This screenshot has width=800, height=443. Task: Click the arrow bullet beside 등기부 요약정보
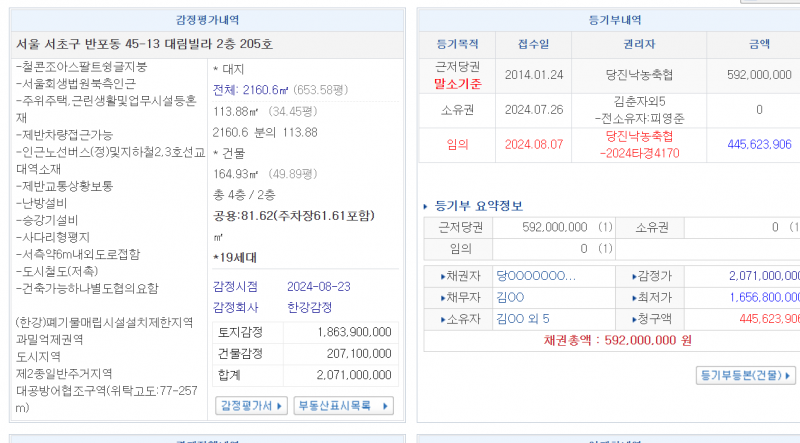(x=425, y=206)
